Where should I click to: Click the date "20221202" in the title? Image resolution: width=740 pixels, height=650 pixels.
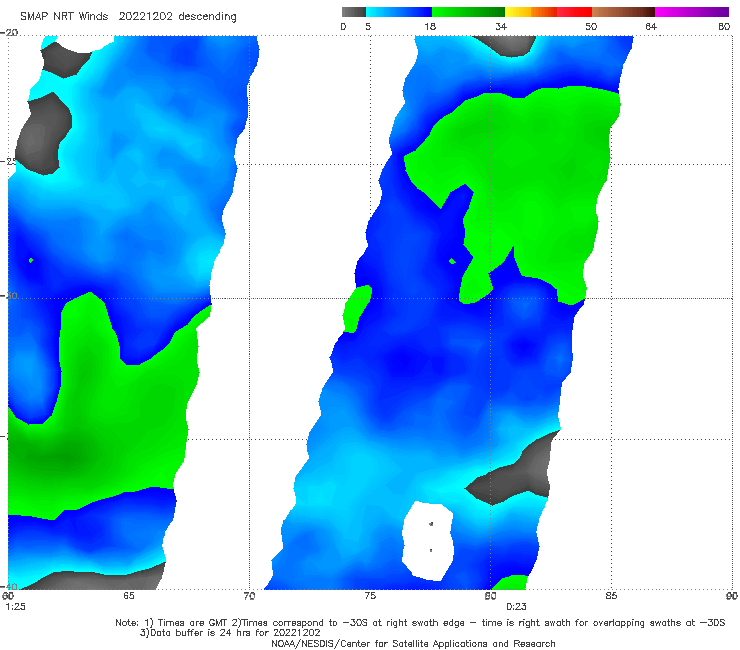(145, 16)
